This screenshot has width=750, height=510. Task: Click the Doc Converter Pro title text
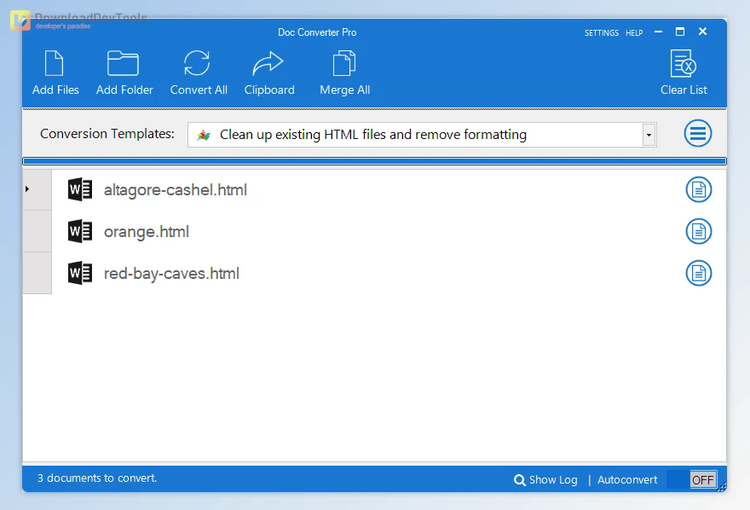pos(317,33)
